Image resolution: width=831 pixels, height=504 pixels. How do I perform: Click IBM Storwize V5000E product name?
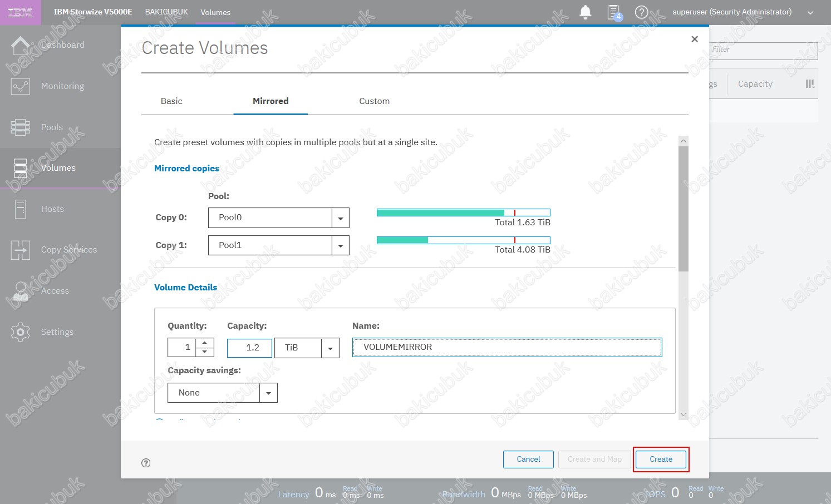click(x=93, y=12)
